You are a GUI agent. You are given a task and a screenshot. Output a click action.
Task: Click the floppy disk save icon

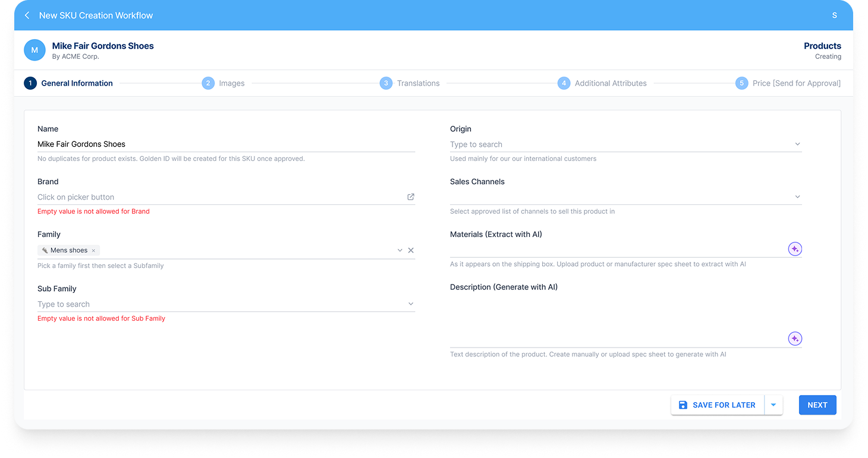point(683,405)
